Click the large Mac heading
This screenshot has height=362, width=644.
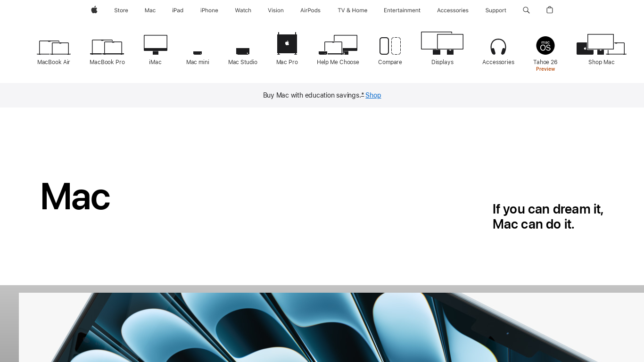[75, 197]
